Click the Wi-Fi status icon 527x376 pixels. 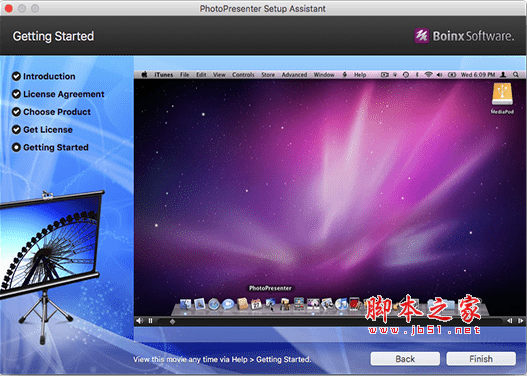[428, 75]
